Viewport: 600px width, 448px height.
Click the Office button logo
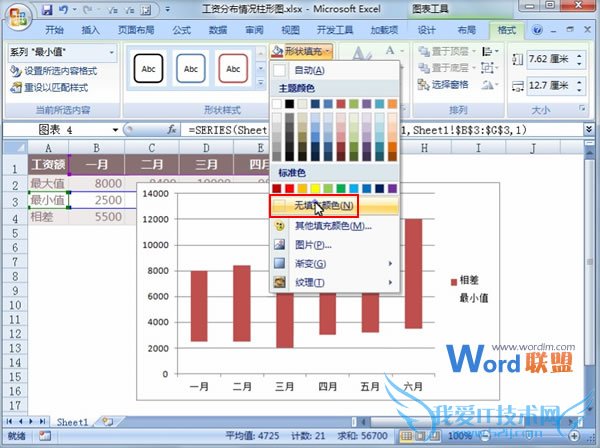(18, 17)
